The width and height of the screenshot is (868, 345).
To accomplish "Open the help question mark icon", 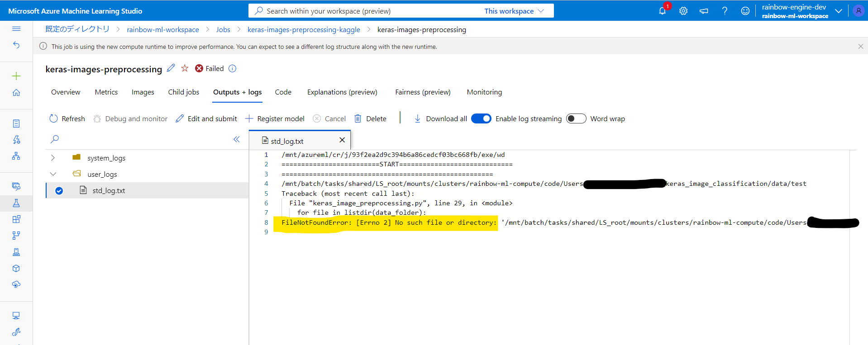I will tap(725, 11).
